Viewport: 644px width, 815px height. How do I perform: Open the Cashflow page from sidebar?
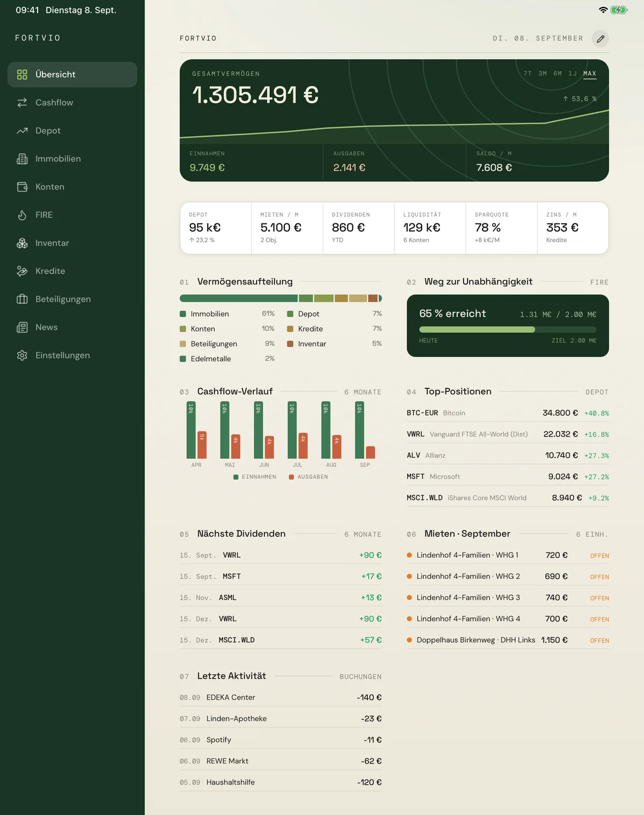click(x=72, y=103)
